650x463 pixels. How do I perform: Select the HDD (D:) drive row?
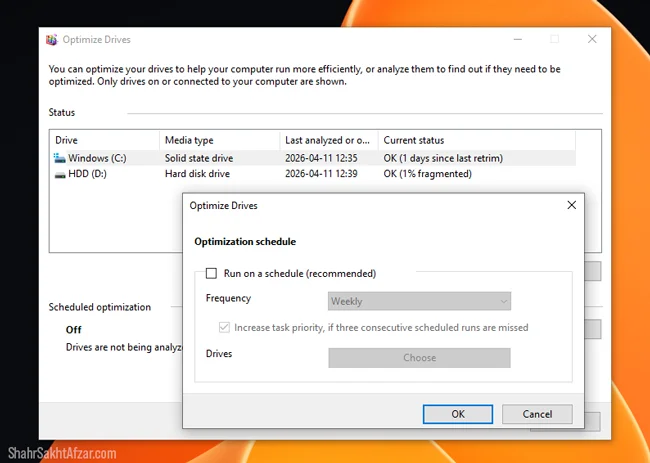pyautogui.click(x=314, y=174)
